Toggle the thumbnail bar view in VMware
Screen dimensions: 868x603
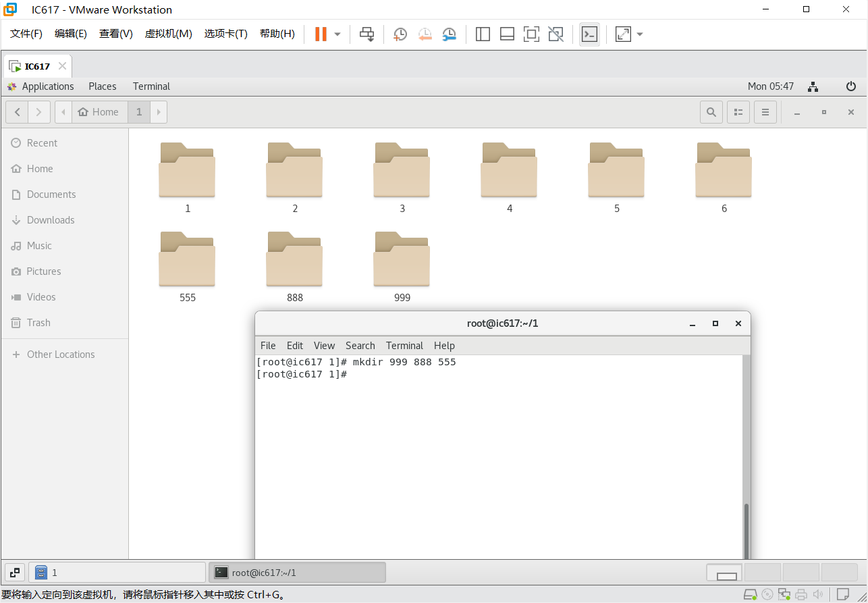[507, 34]
